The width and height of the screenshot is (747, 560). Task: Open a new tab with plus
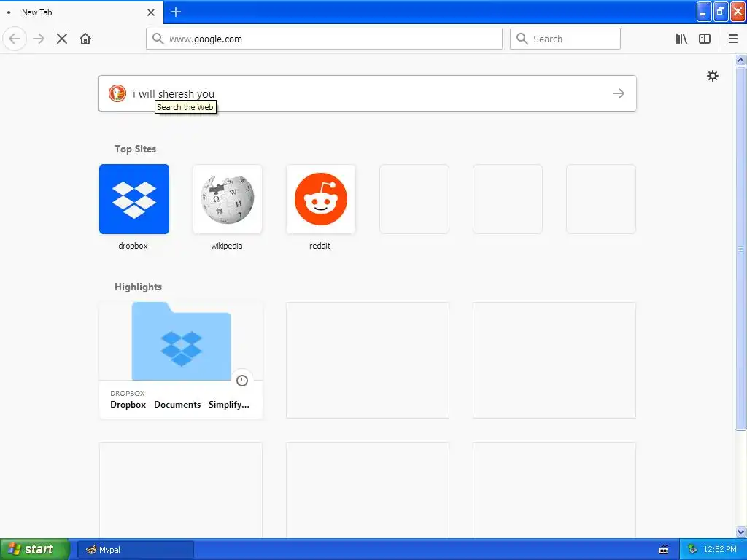[x=176, y=12]
